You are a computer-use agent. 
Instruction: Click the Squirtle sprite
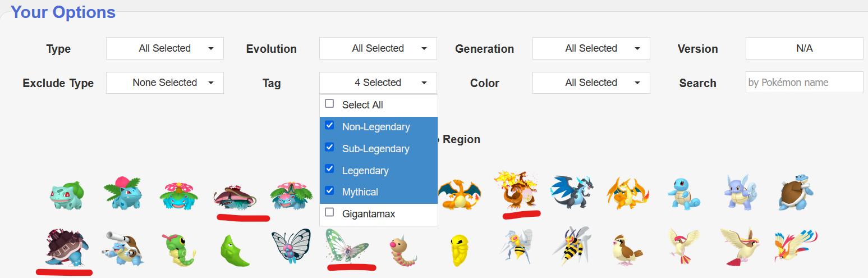click(x=683, y=194)
